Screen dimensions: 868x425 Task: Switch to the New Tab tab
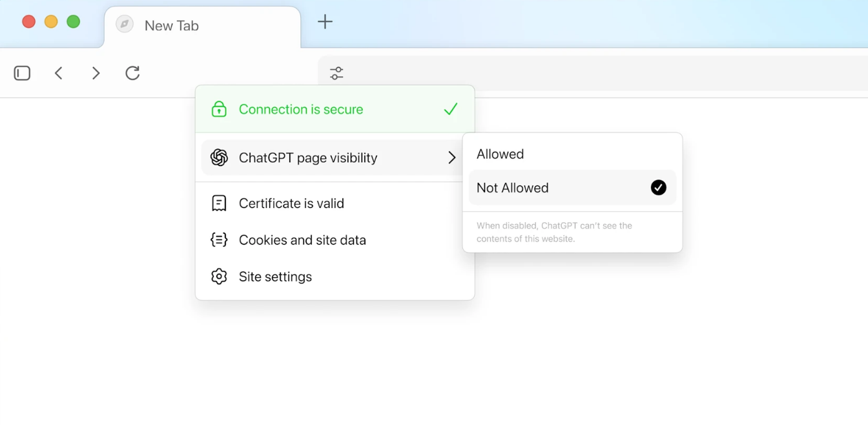point(171,26)
